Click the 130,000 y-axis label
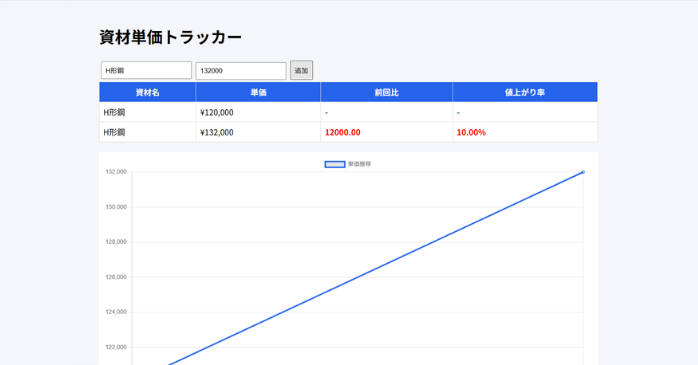The image size is (698, 365). coord(116,207)
